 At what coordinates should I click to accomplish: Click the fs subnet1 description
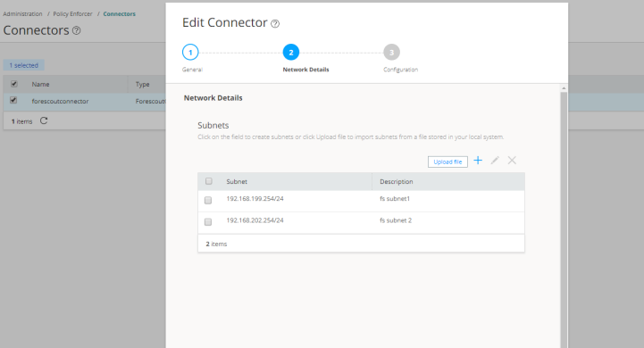coord(395,199)
